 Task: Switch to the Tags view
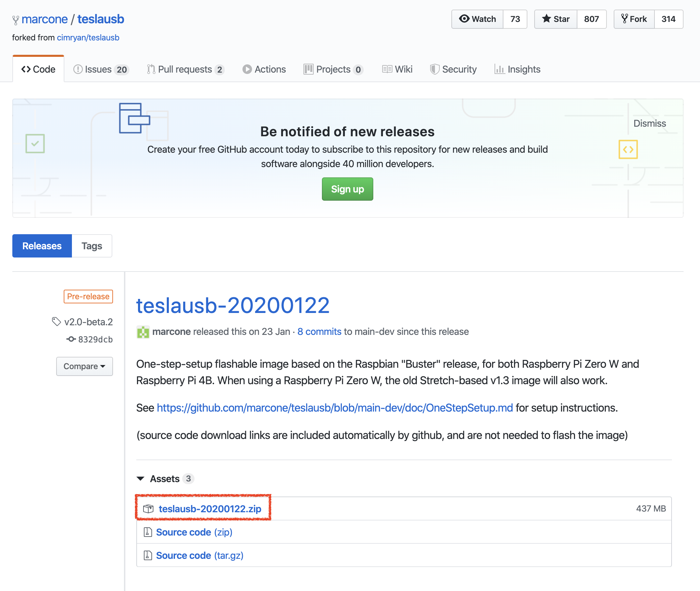92,246
